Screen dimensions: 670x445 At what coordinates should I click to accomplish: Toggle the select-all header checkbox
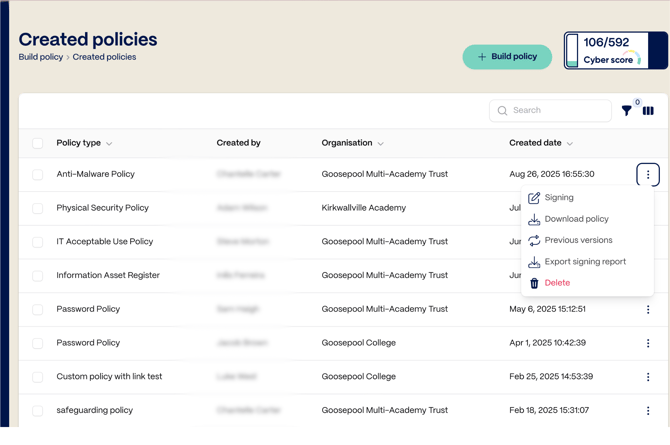[x=38, y=144]
